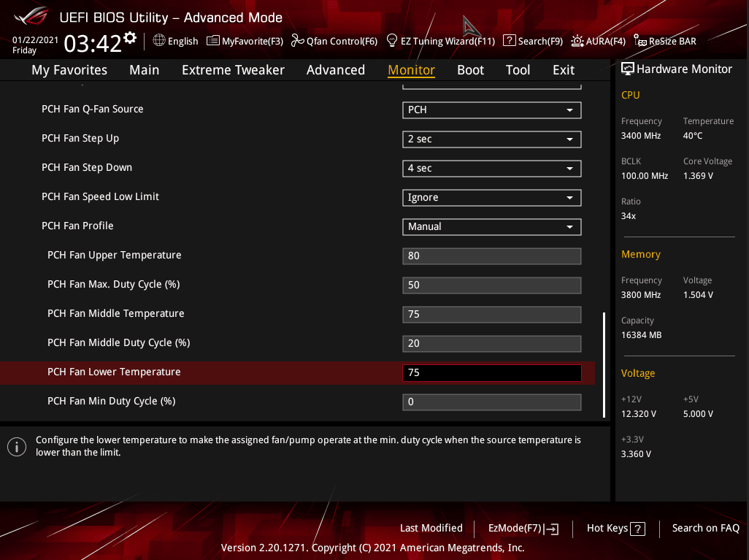749x560 pixels.
Task: Click the 03:42 clock display
Action: coord(92,44)
